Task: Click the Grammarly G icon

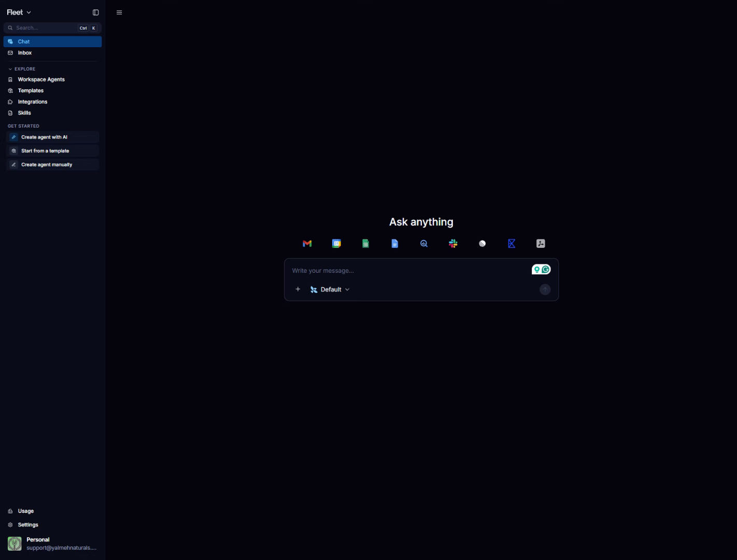Action: (546, 270)
